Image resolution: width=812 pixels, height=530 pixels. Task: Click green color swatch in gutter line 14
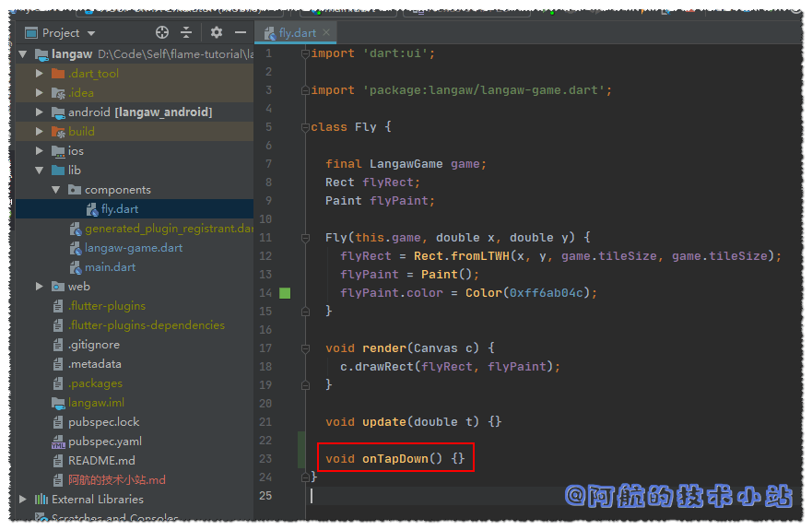[x=285, y=293]
